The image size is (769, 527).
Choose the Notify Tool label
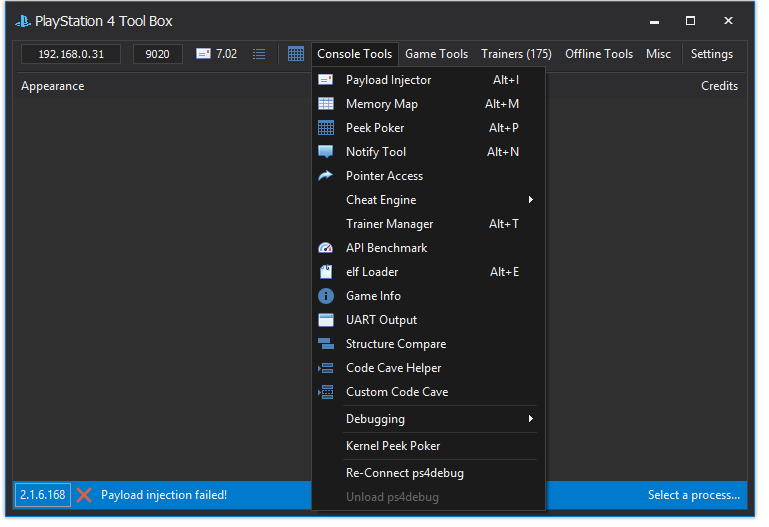tap(376, 152)
